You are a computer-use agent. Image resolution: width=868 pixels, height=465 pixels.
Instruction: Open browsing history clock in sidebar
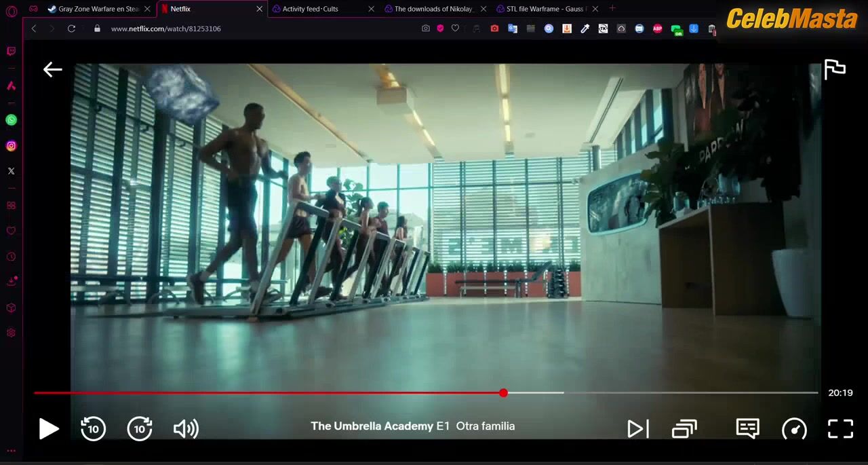(x=12, y=257)
